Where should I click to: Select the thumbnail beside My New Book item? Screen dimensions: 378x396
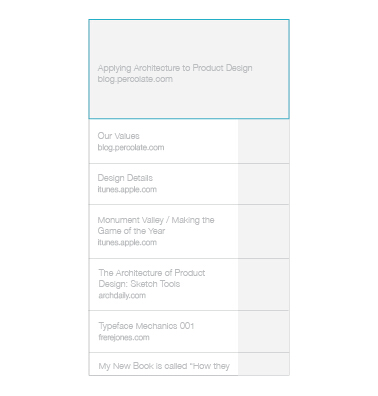(263, 364)
